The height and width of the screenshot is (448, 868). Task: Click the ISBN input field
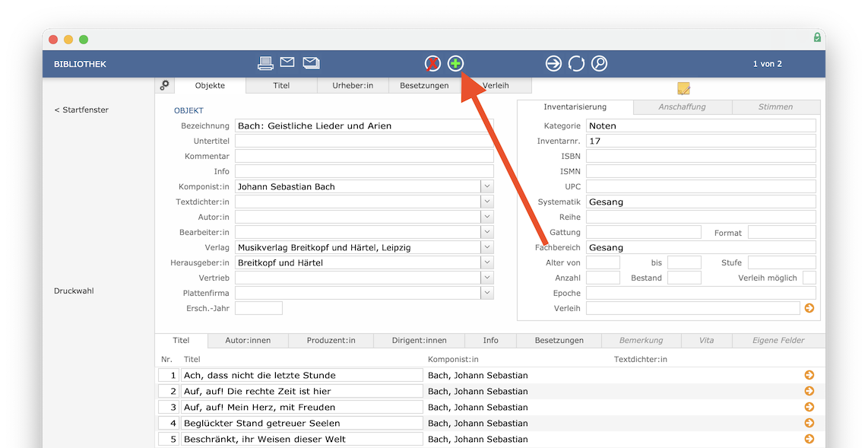point(701,156)
